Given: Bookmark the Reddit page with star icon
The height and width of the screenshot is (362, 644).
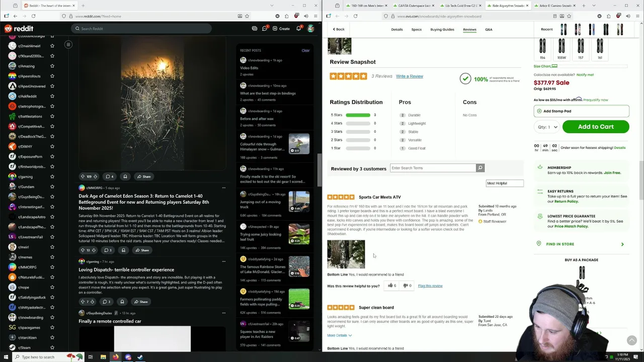Looking at the screenshot, I should (x=247, y=16).
